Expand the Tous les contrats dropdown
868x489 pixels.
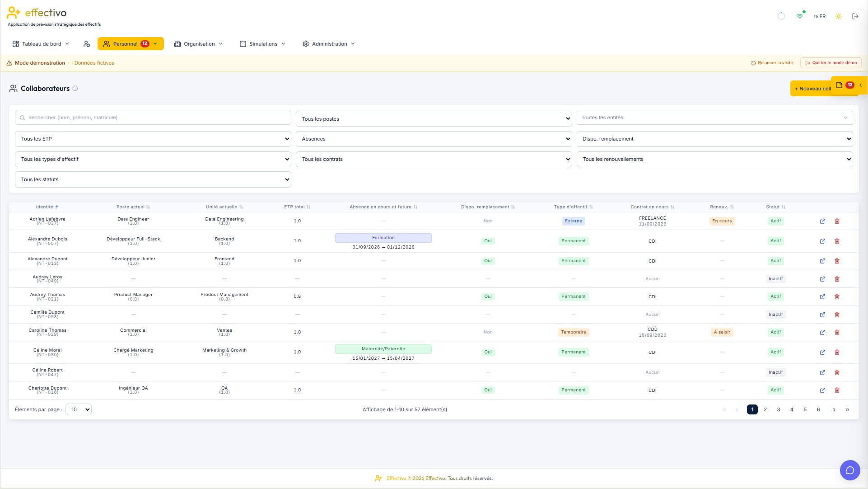click(x=434, y=159)
